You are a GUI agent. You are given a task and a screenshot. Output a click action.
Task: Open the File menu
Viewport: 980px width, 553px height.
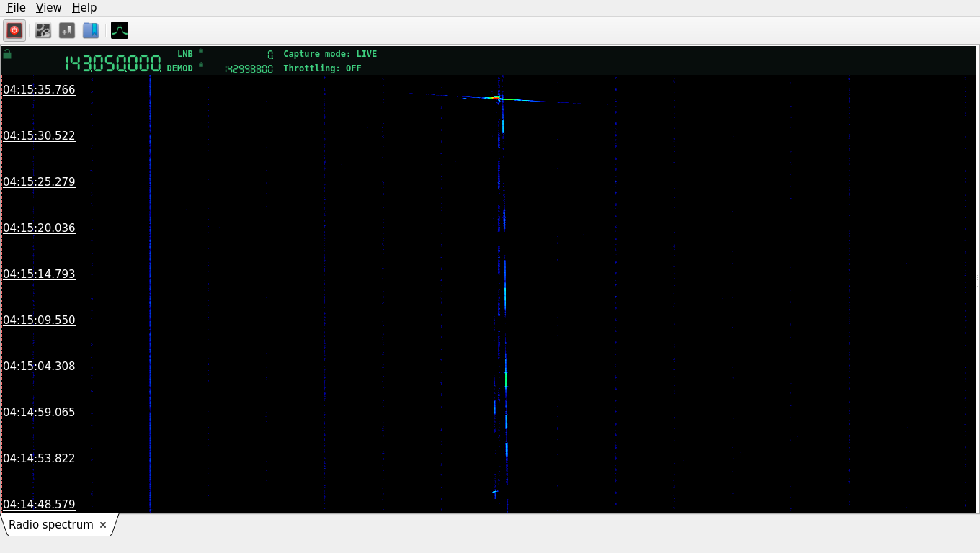16,7
